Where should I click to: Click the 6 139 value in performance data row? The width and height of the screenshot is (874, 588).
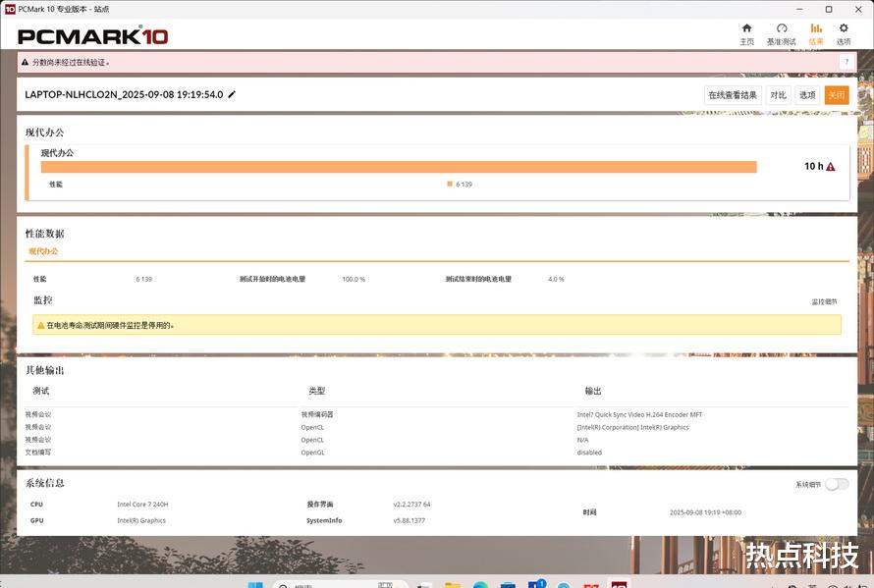click(143, 279)
